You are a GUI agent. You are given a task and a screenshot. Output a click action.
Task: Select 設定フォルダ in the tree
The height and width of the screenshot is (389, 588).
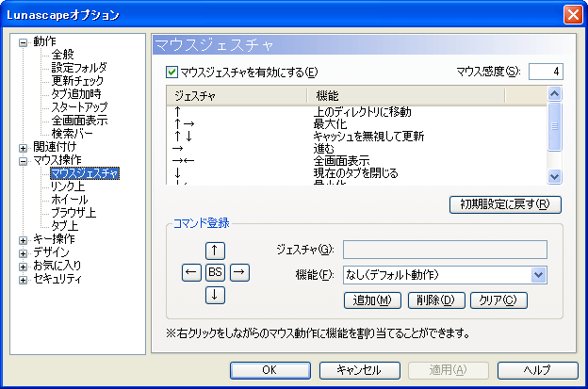pyautogui.click(x=79, y=68)
